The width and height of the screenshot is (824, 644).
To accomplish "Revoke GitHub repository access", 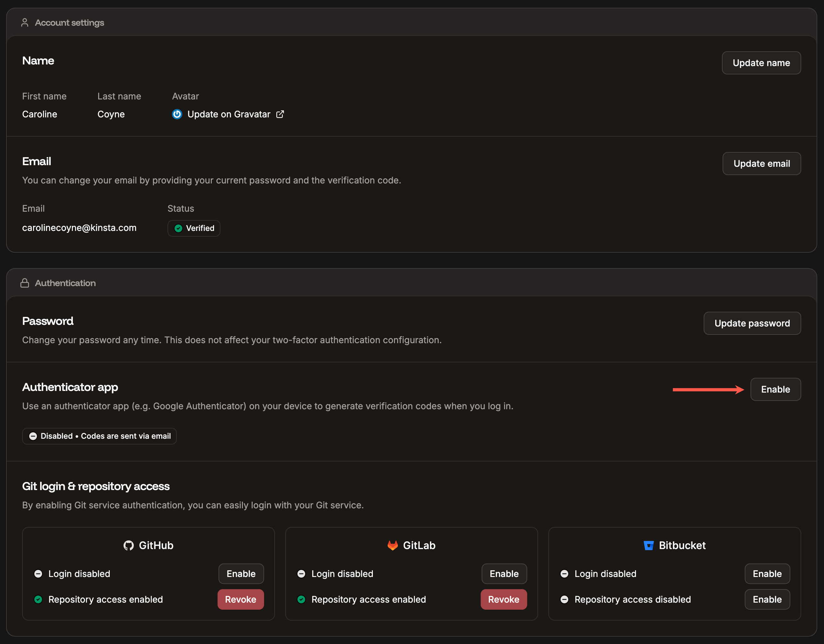I will (240, 599).
